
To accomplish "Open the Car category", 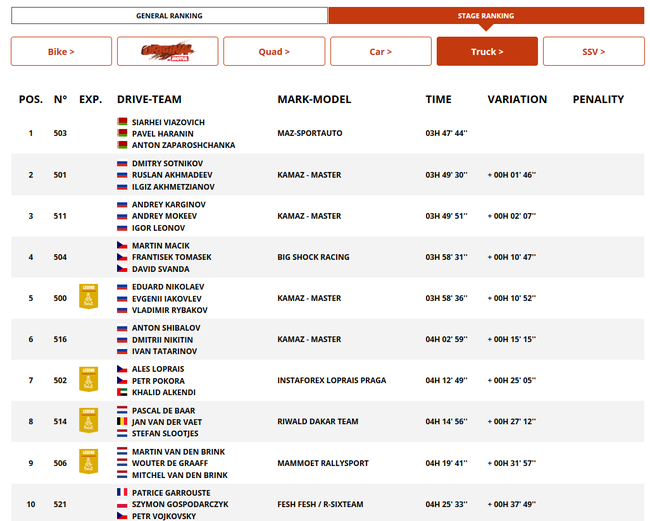I will 381,51.
